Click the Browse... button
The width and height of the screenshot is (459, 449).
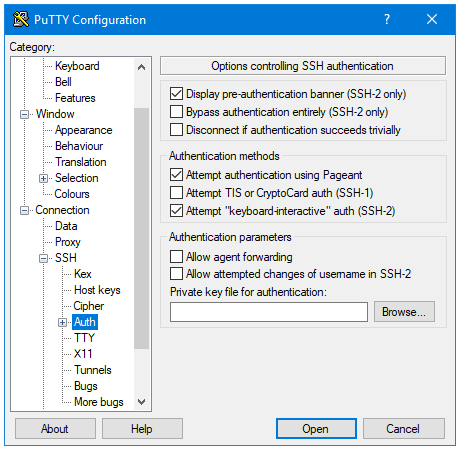click(404, 312)
